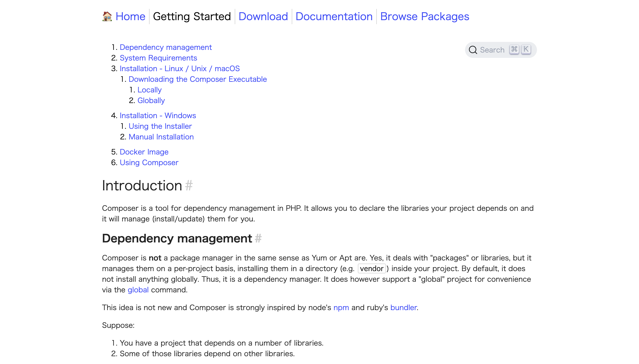Click the Suppose: paragraph
Screen dimensions: 639x364
[118, 325]
